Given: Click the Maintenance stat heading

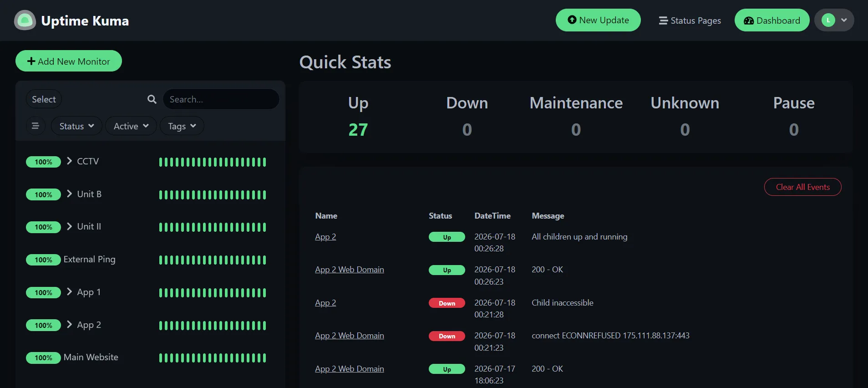Looking at the screenshot, I should click(576, 103).
